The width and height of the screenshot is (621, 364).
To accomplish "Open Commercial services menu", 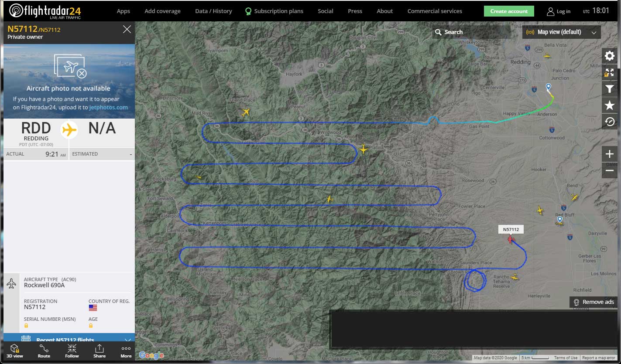I will coord(435,11).
